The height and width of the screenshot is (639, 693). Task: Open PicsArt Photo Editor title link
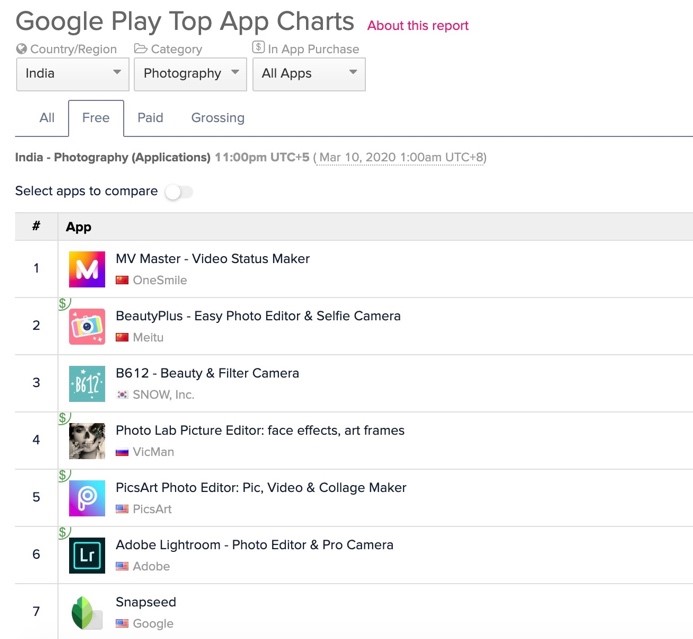tap(261, 488)
